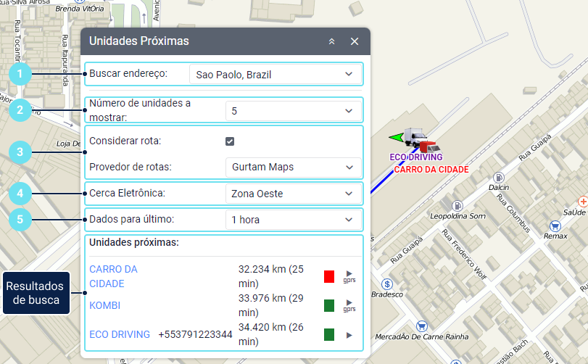Click Mercadão De Carne Rainha cart icon
Screen dimensions: 588x364
(422, 326)
